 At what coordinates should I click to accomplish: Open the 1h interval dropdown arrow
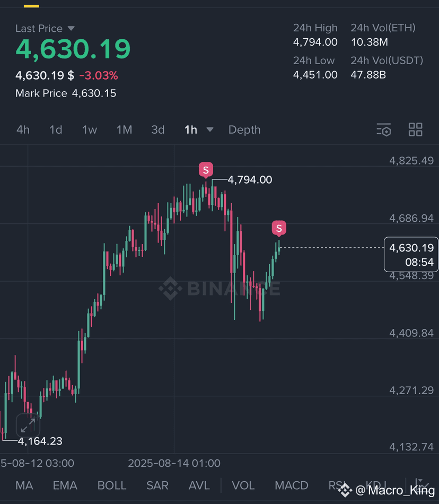tap(209, 129)
